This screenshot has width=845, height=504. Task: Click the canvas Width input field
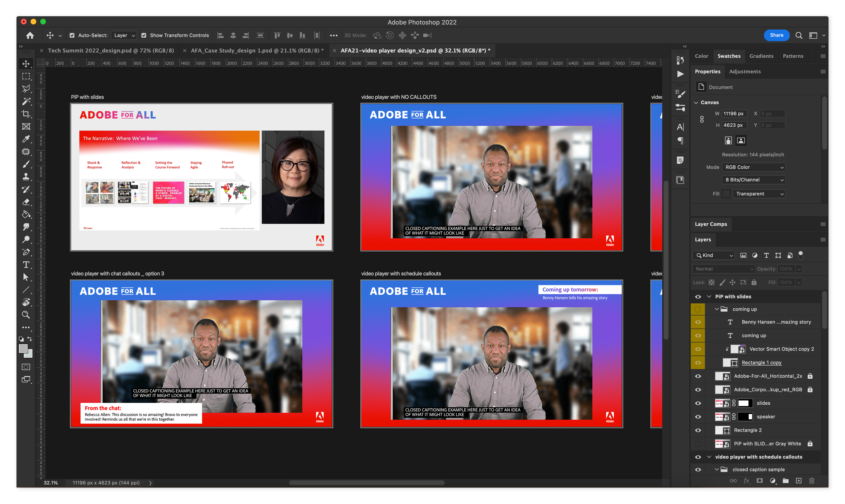734,113
